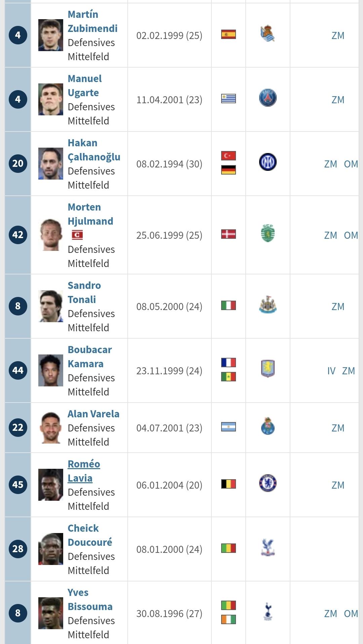Screen dimensions: 363x644
Task: Go to Hakan Çalhanoğlu's profile
Action: tap(94, 150)
